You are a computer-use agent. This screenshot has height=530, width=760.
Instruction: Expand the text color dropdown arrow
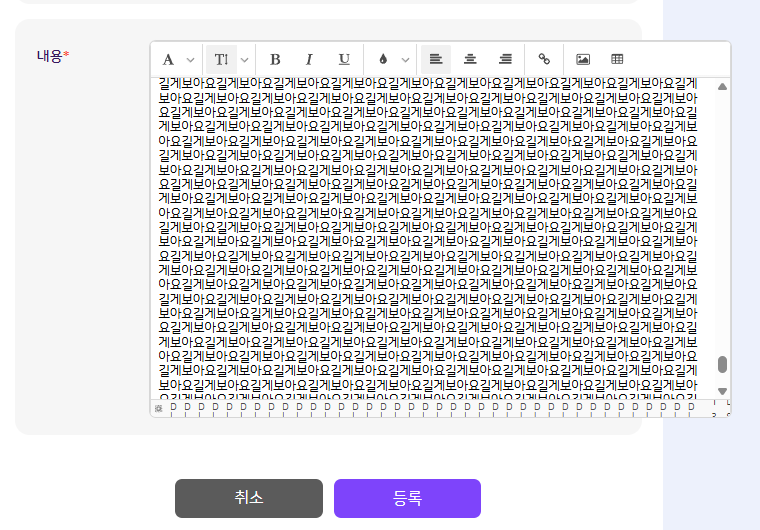click(x=404, y=59)
